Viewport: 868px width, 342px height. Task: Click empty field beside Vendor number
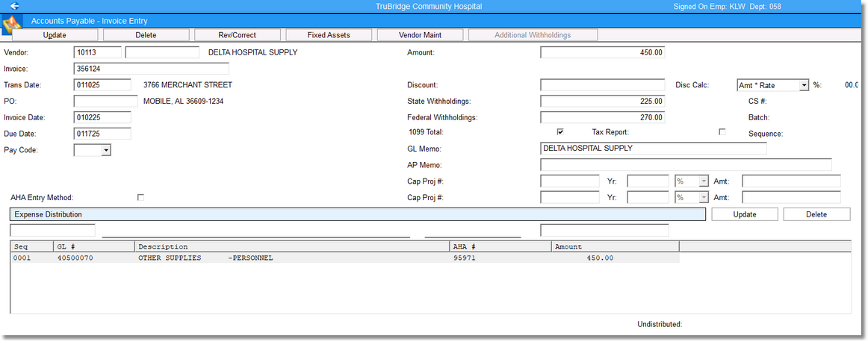162,52
